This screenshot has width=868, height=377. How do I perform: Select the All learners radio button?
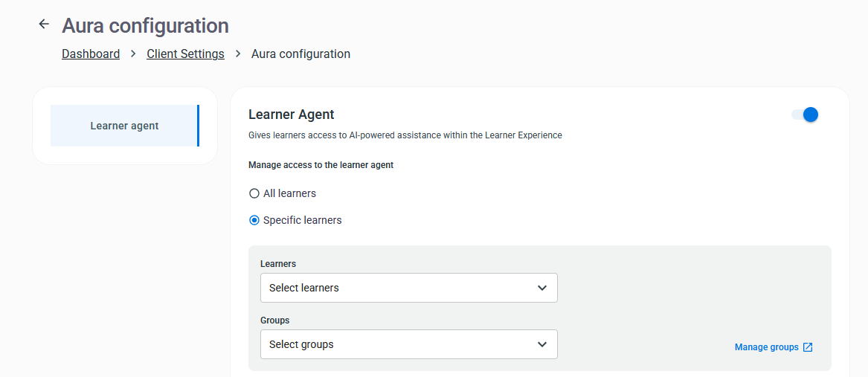tap(254, 194)
